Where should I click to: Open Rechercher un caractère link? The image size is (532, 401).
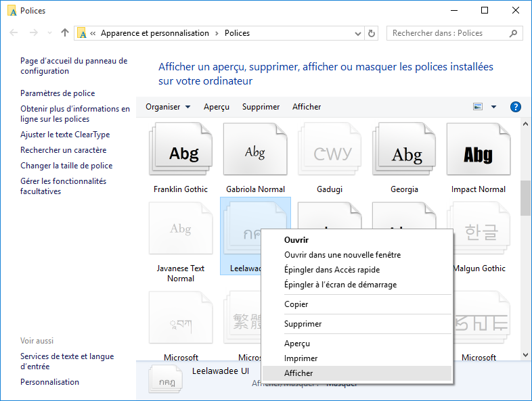point(64,150)
